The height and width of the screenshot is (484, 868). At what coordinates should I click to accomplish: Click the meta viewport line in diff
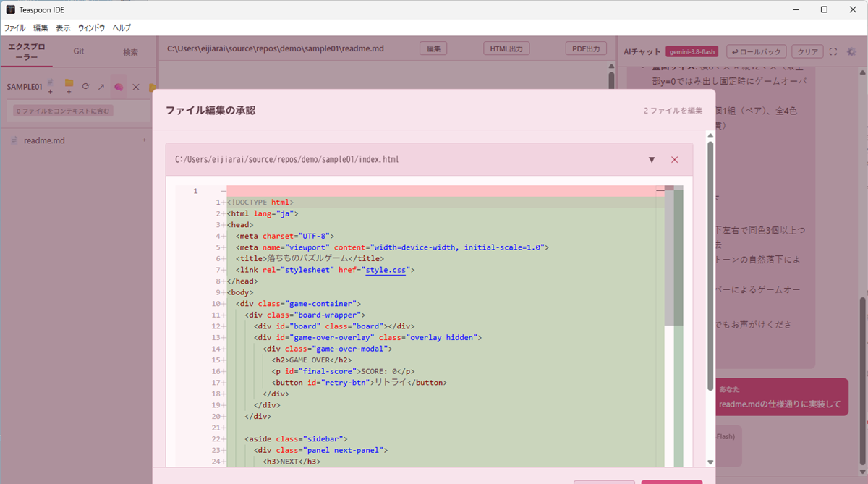[392, 247]
